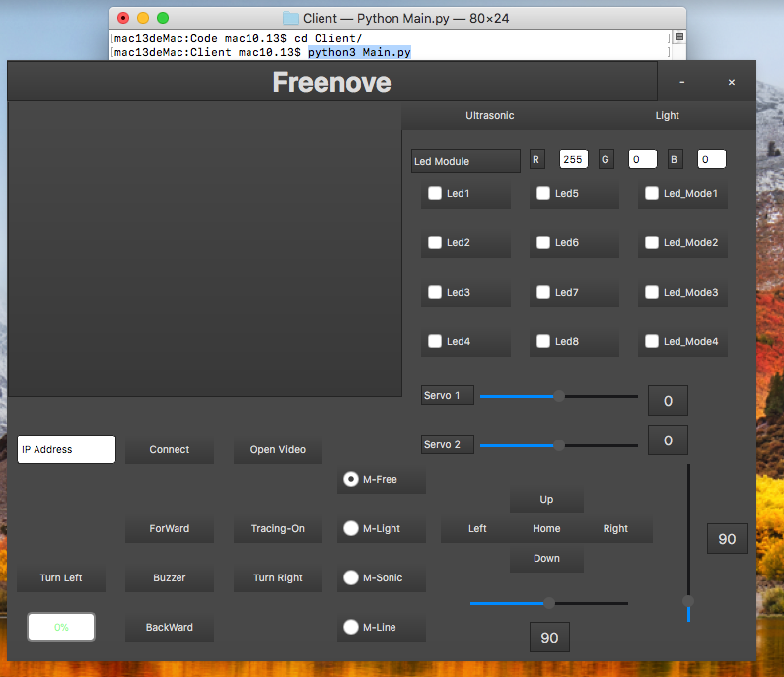Reset servos with the Home button

click(x=546, y=528)
